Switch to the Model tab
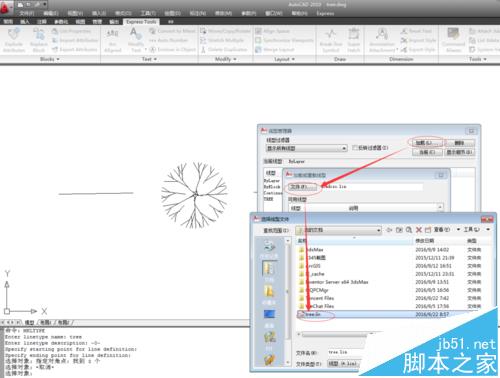Viewport: 500px width, 378px height. [x=29, y=322]
